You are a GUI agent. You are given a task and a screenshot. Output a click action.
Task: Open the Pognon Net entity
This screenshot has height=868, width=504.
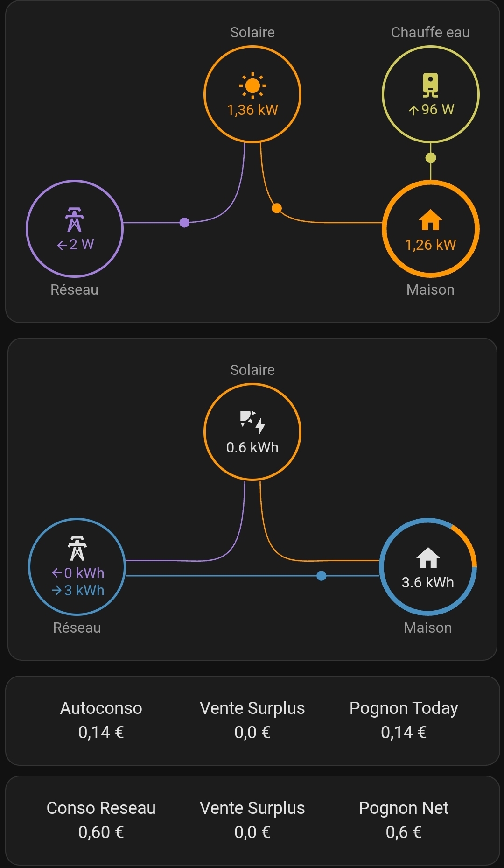point(404,820)
